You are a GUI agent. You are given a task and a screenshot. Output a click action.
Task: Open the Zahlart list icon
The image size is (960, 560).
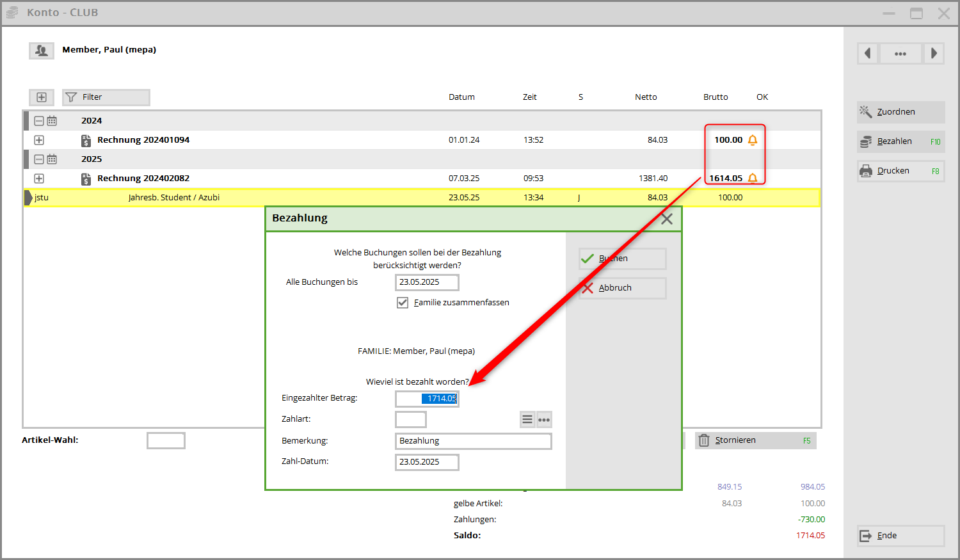point(527,420)
